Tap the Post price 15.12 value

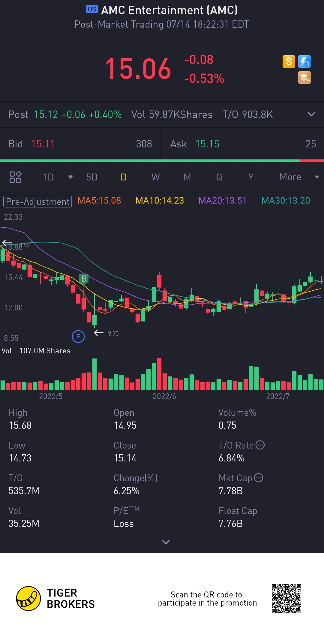[x=46, y=114]
